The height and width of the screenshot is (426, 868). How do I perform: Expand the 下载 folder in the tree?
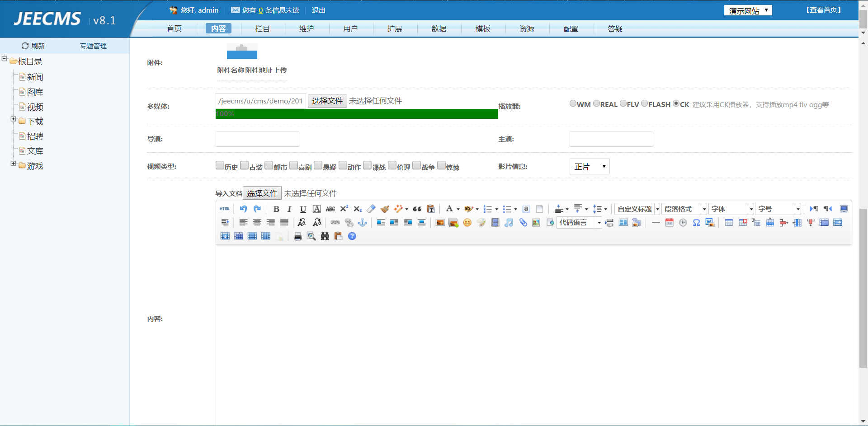[13, 119]
